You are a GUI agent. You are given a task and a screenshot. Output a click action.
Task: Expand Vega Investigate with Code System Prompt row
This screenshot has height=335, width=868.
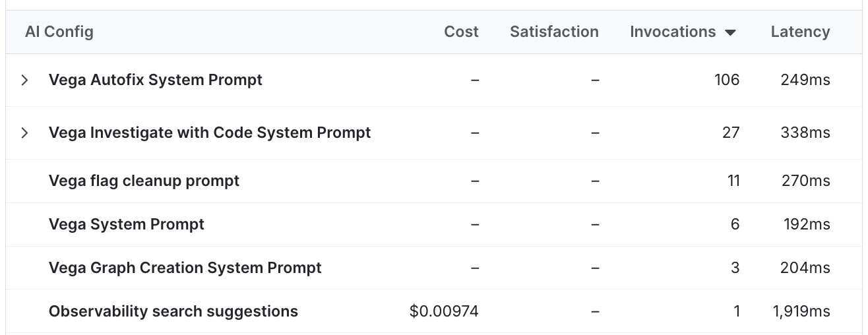(24, 133)
